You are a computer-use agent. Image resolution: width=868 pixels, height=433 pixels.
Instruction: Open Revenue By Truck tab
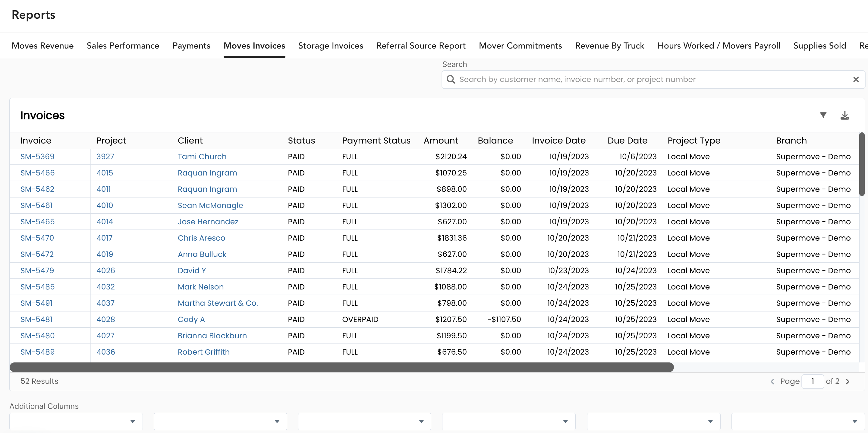(x=609, y=46)
